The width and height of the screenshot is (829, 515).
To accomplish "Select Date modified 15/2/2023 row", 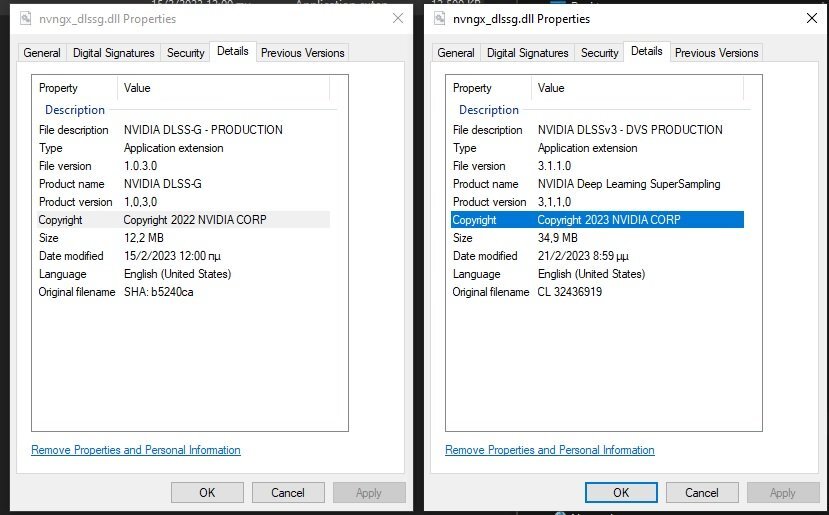I will (183, 256).
